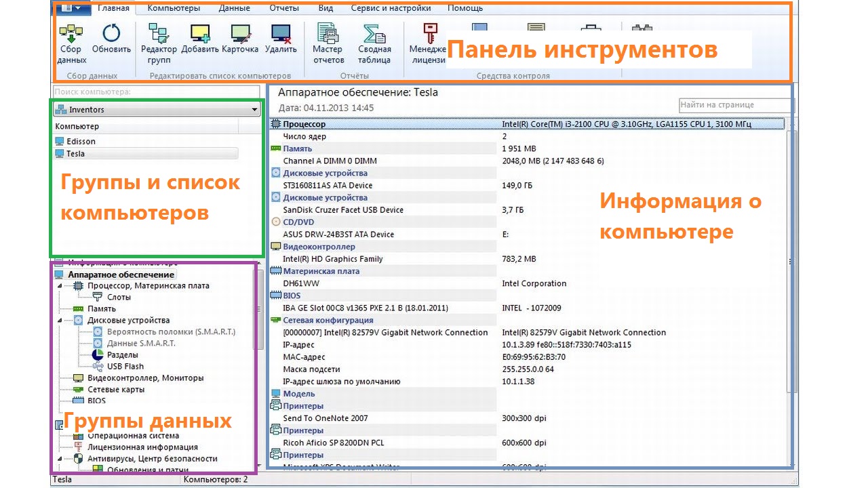Screen dimensions: 868x488
Task: Select the Tesla computer in the list
Action: tap(146, 154)
